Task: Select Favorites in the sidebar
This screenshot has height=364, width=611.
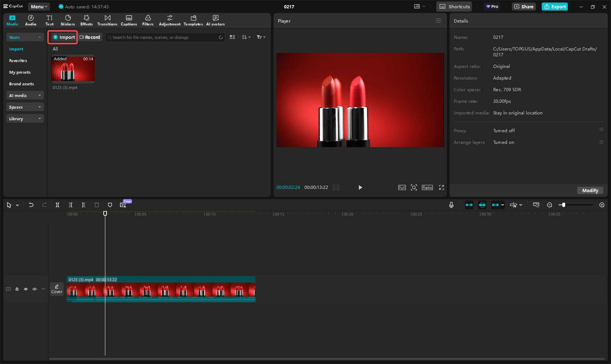Action: [x=18, y=61]
